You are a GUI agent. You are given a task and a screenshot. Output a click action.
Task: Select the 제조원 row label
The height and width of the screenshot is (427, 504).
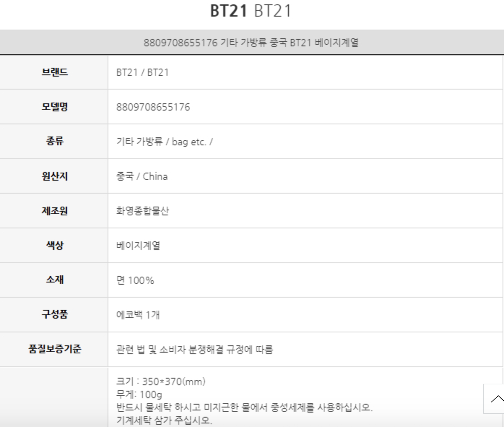pos(55,211)
